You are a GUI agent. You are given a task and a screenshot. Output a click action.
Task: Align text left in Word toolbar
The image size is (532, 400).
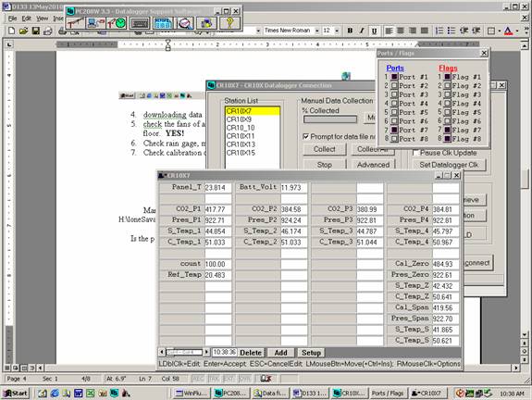pyautogui.click(x=389, y=31)
